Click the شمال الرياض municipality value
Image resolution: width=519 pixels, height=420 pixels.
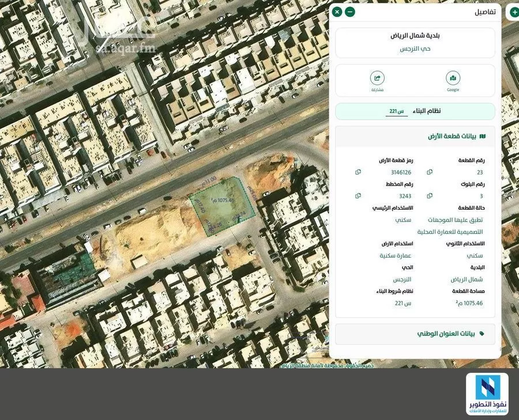click(x=468, y=279)
